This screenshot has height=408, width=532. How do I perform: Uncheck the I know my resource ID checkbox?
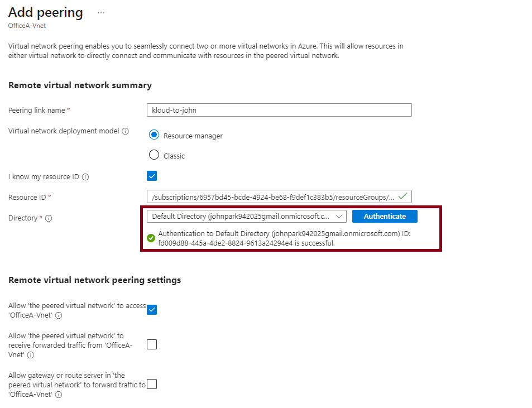(x=152, y=176)
